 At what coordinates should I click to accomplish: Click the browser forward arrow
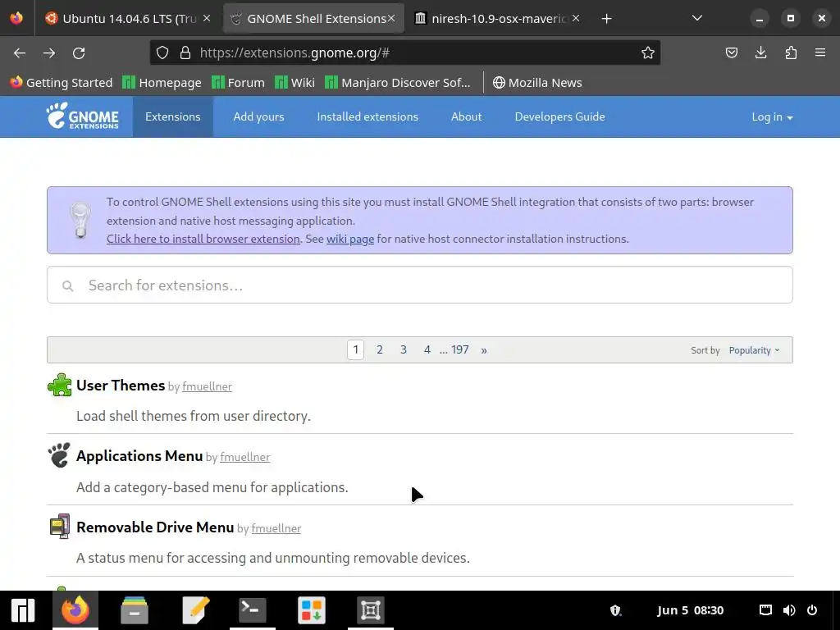pos(49,53)
